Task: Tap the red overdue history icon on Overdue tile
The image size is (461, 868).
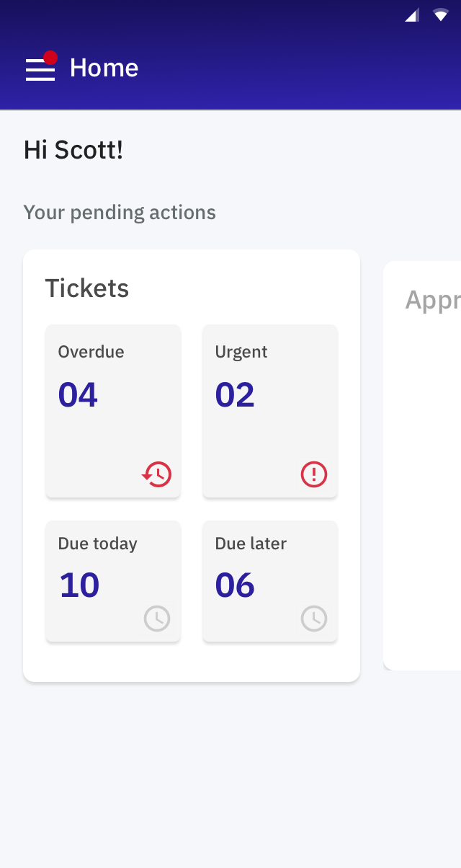Action: 156,474
